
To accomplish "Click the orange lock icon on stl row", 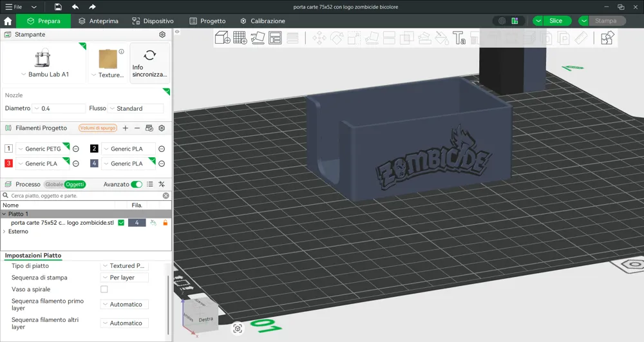I will tap(165, 223).
